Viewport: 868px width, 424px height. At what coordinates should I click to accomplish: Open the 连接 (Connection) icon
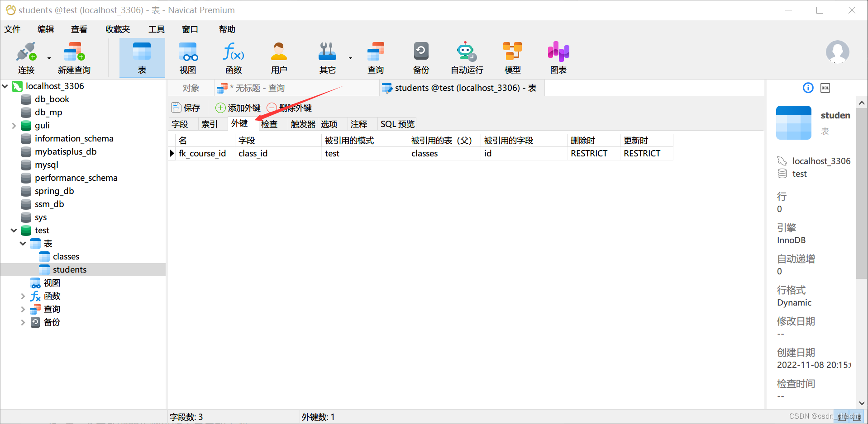pos(26,57)
